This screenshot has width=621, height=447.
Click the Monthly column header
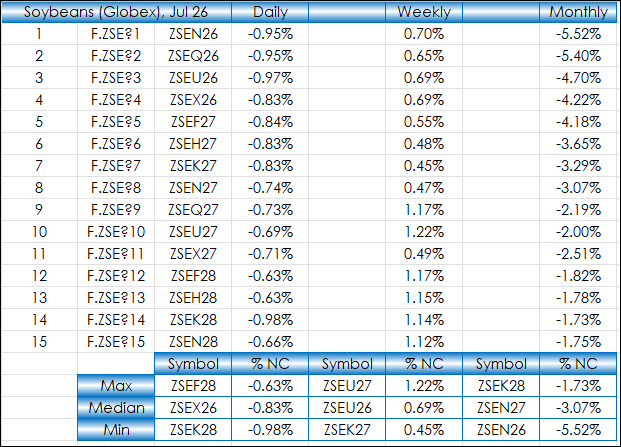578,12
